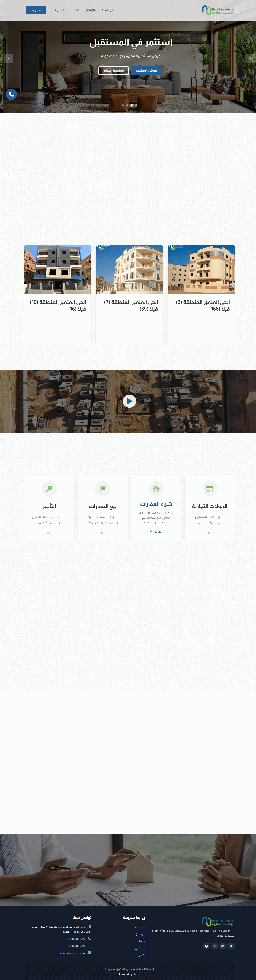Select the third carousel dot indicator
The height and width of the screenshot is (980, 256).
coord(132,105)
